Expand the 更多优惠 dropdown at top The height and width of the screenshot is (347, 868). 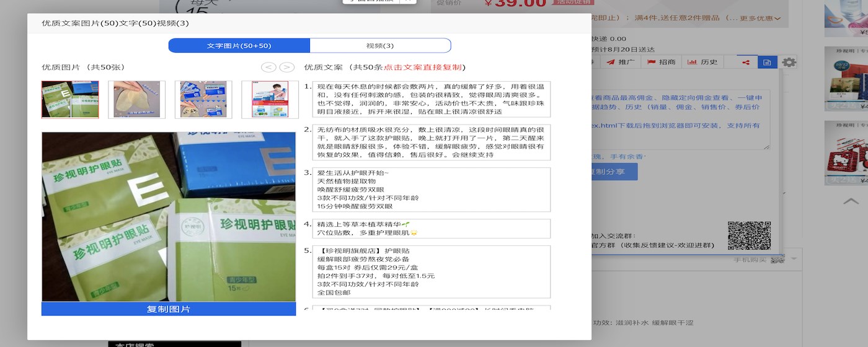[760, 19]
